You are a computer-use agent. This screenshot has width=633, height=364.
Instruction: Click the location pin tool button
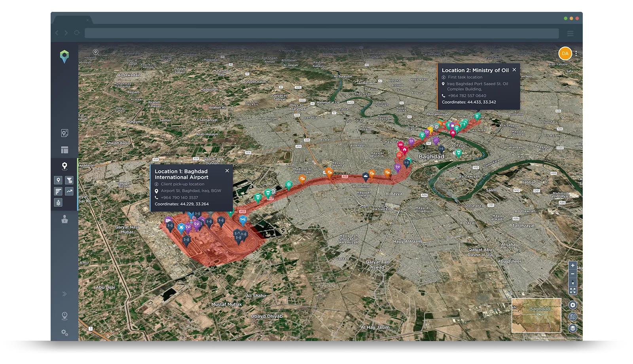(x=58, y=180)
